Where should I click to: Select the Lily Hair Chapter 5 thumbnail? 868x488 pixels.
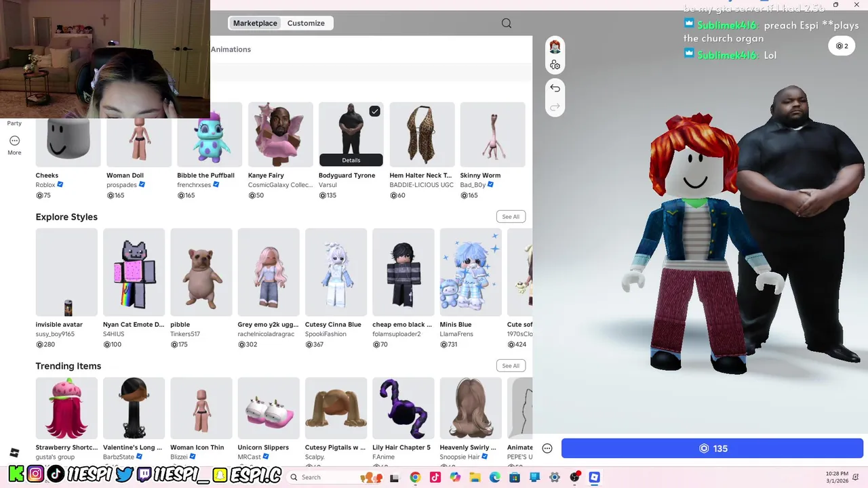click(x=403, y=409)
